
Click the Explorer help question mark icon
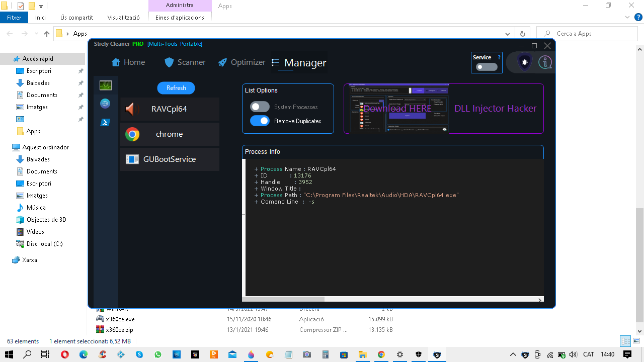coord(637,18)
